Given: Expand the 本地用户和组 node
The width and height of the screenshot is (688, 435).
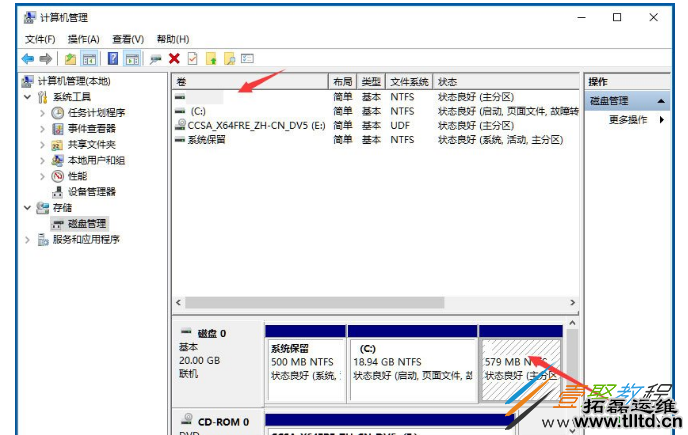Looking at the screenshot, I should [42, 160].
